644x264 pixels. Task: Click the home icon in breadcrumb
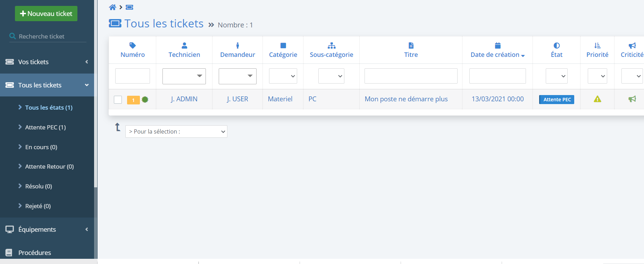tap(112, 7)
